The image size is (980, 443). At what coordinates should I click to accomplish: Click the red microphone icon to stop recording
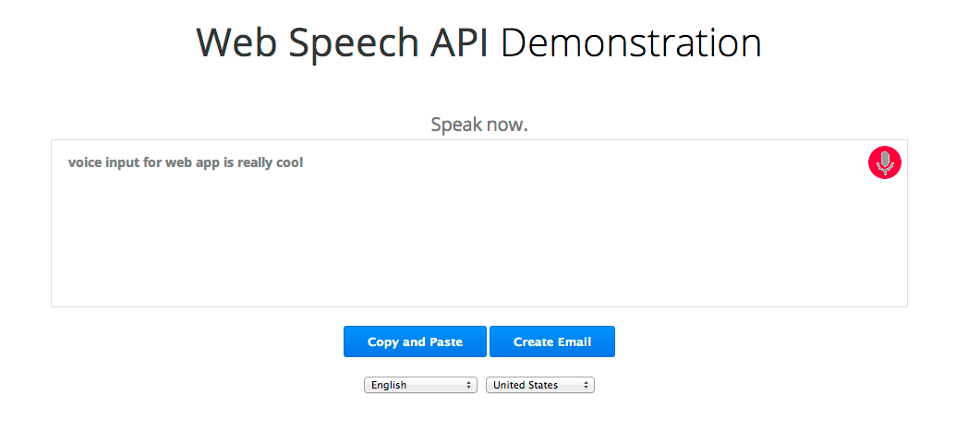click(x=884, y=163)
